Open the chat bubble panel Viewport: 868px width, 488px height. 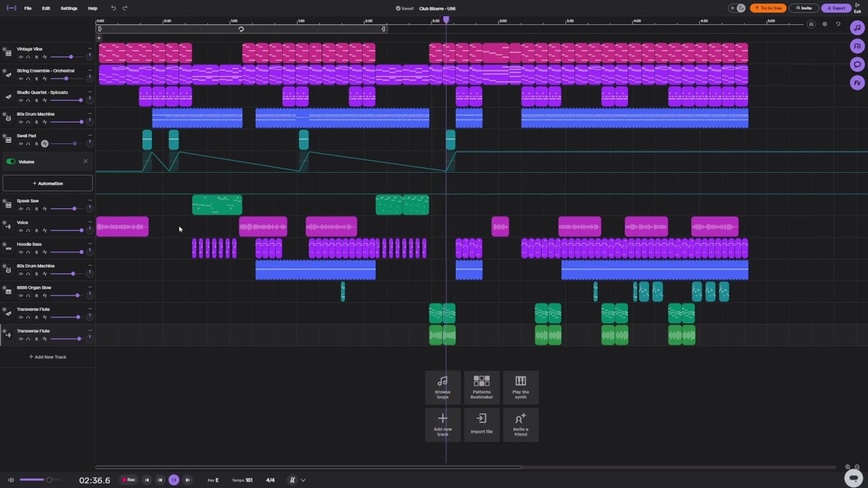click(x=857, y=64)
